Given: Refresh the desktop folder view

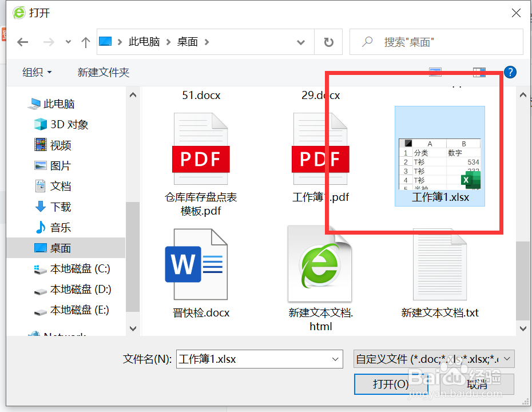Looking at the screenshot, I should tap(328, 42).
